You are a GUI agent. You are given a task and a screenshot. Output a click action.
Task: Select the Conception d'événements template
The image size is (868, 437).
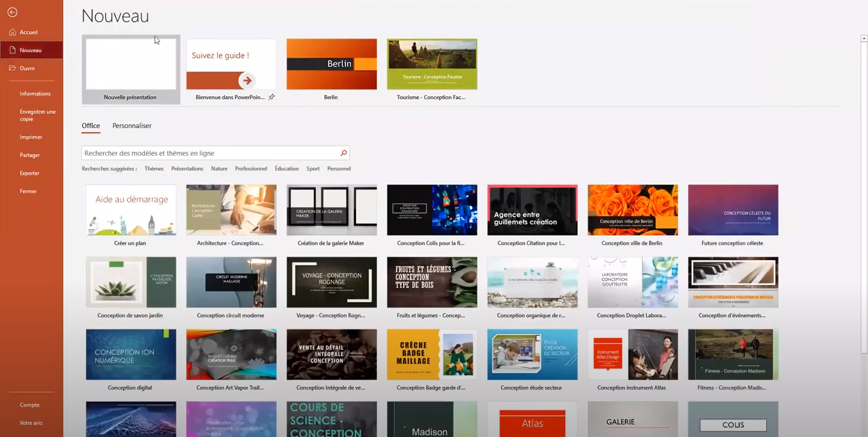point(733,288)
